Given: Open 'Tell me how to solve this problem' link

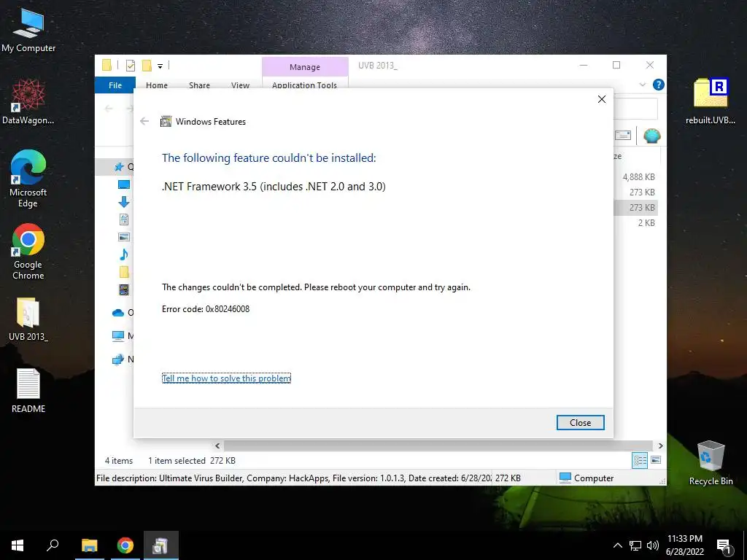Looking at the screenshot, I should pyautogui.click(x=226, y=378).
